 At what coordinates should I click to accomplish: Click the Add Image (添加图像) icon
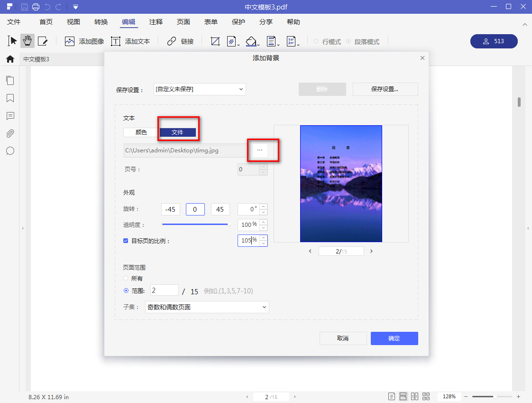pos(70,41)
